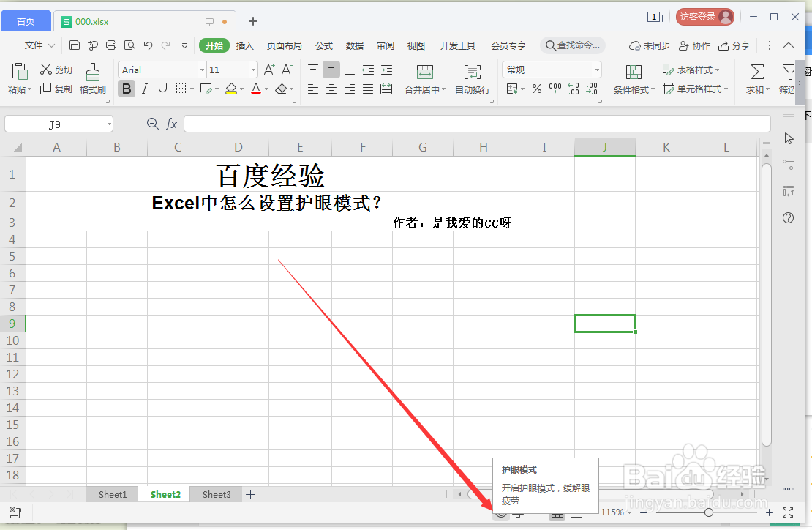Click the Save icon in quick toolbar
The image size is (812, 530).
[x=75, y=45]
